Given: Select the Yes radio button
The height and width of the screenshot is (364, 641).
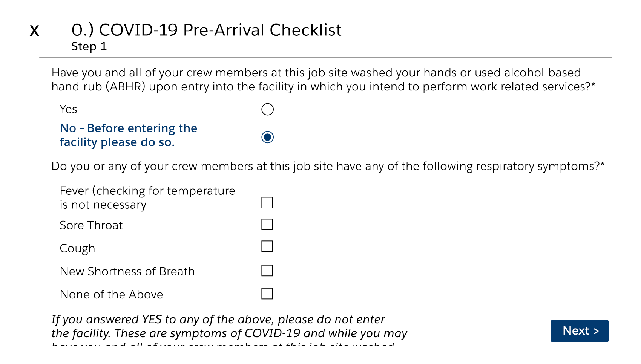Looking at the screenshot, I should coord(267,109).
